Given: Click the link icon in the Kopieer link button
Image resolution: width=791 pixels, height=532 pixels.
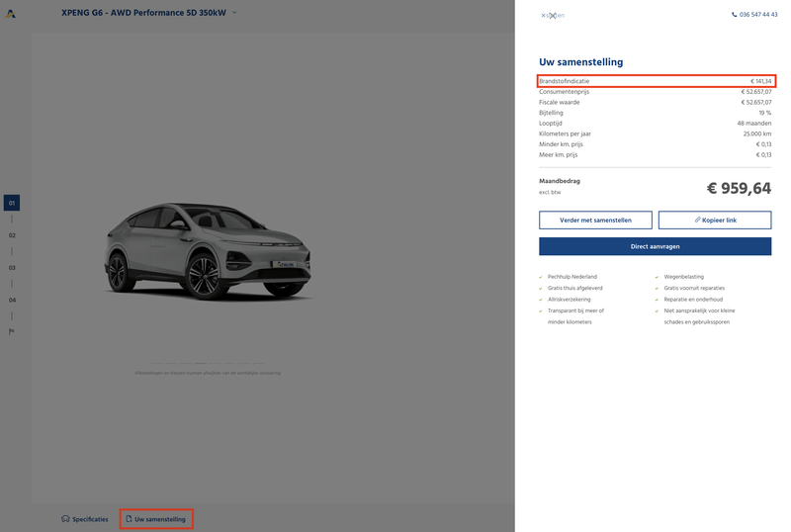Looking at the screenshot, I should (x=698, y=220).
